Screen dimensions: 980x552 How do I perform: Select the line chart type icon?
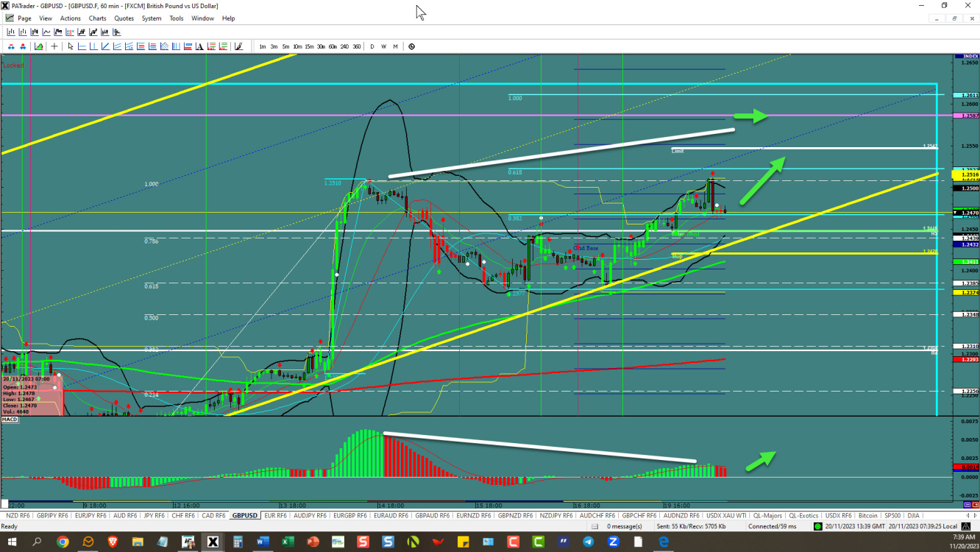pyautogui.click(x=47, y=32)
